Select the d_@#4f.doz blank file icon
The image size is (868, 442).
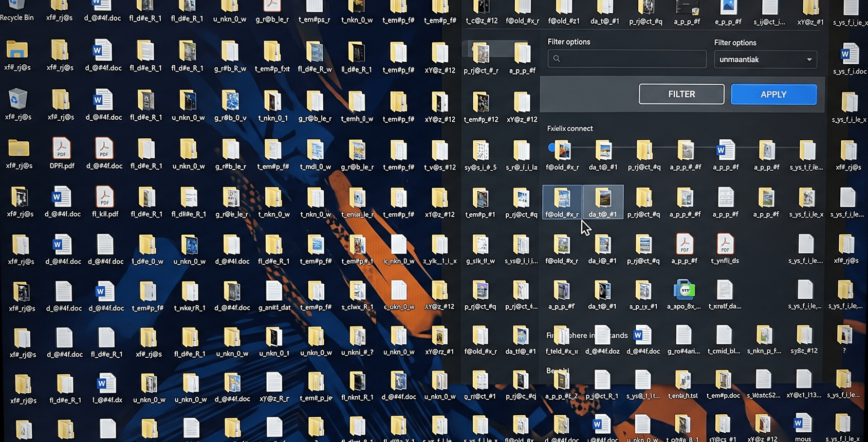602,336
